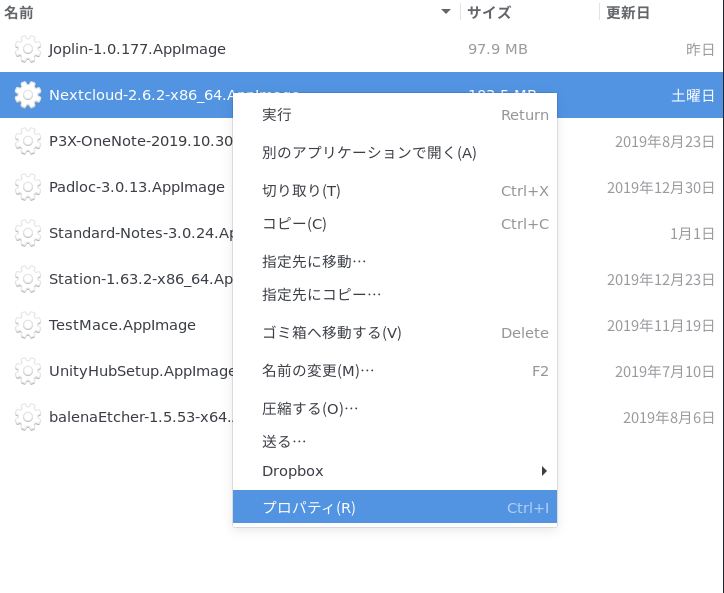Click the Standard-Notes file gear icon
The image size is (724, 593).
[28, 233]
